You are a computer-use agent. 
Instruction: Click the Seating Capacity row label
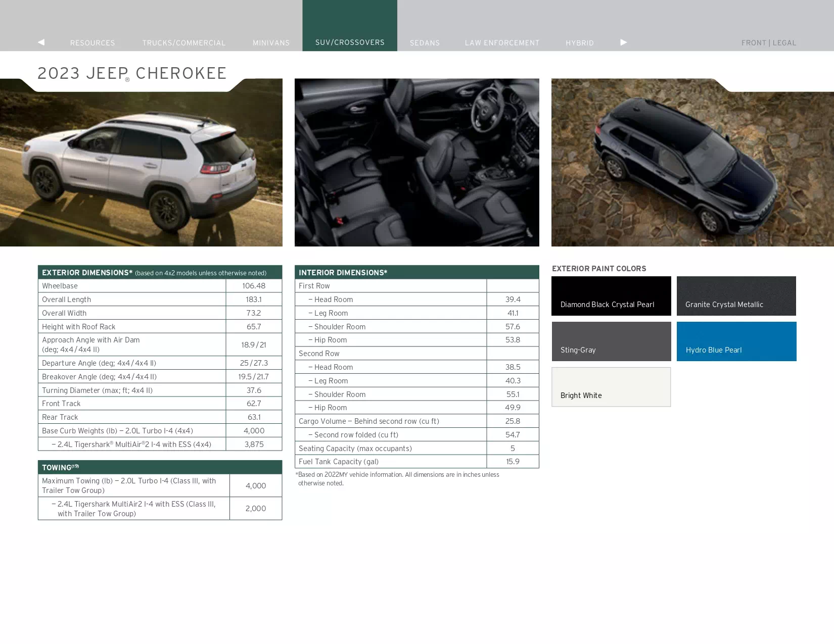point(355,449)
